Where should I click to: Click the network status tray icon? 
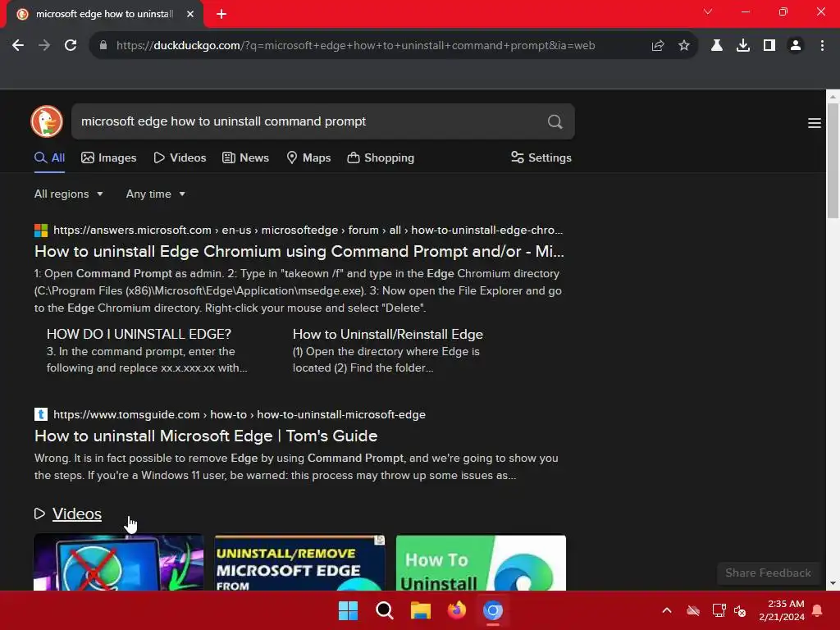pos(719,610)
